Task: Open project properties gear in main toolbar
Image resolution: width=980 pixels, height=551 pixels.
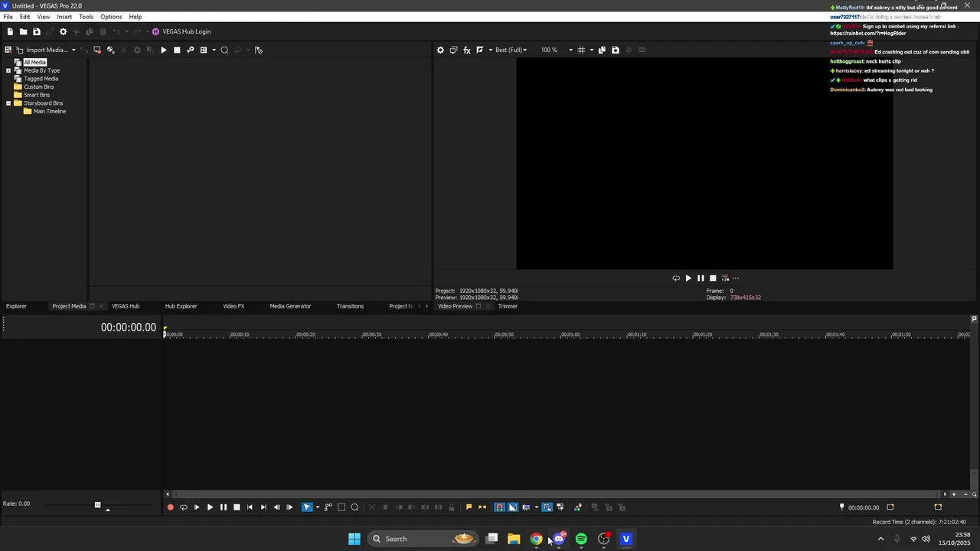Action: (x=64, y=31)
